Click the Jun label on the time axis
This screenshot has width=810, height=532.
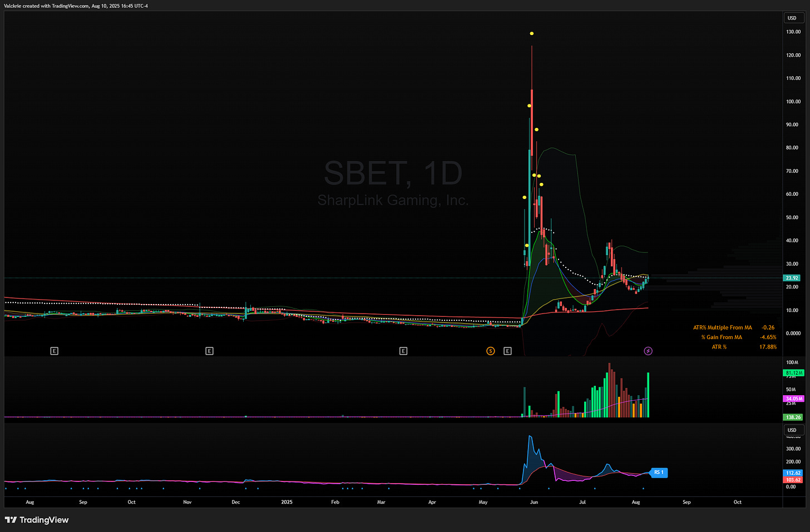point(534,502)
